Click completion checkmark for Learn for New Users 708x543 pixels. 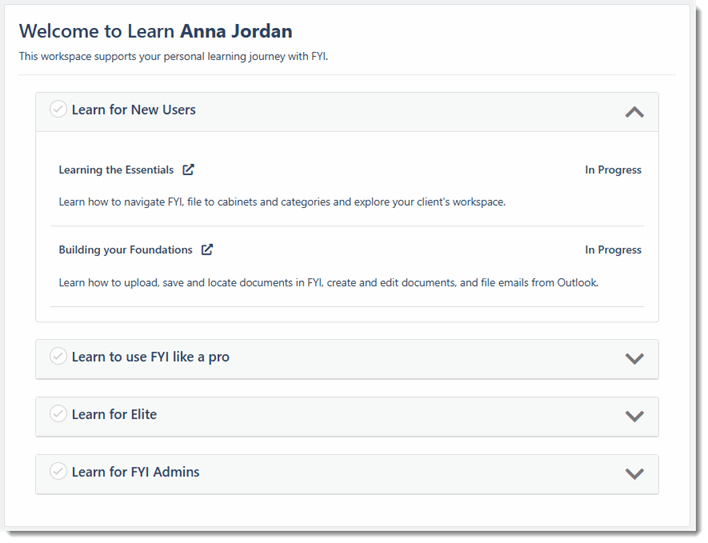click(58, 109)
